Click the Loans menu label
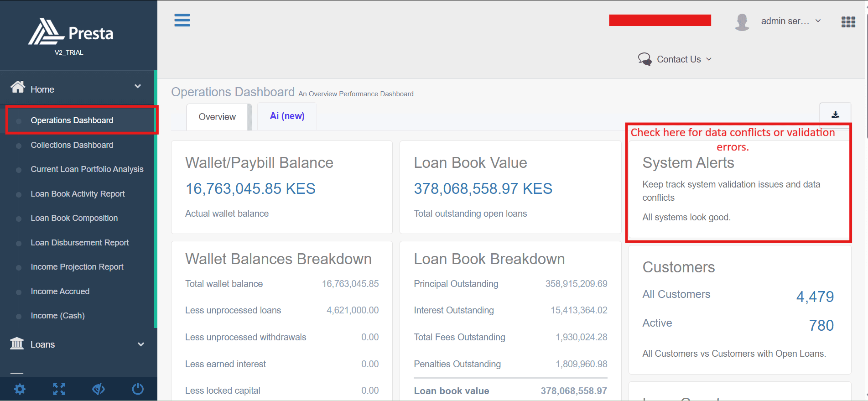The height and width of the screenshot is (401, 868). 43,344
